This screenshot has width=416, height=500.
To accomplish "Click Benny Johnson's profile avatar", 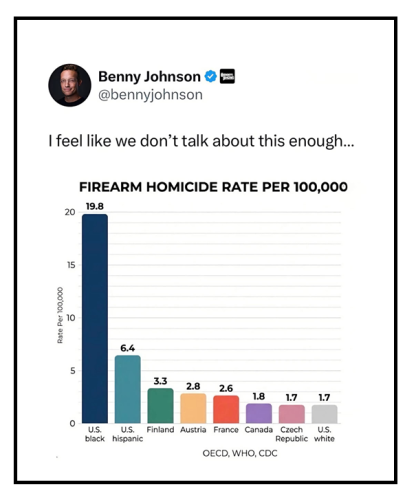I will (70, 85).
